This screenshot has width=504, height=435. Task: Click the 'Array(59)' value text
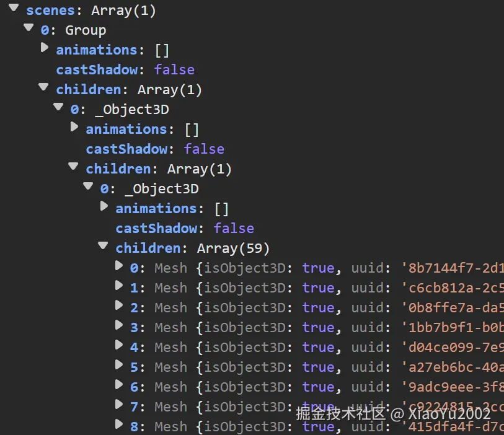(x=233, y=248)
